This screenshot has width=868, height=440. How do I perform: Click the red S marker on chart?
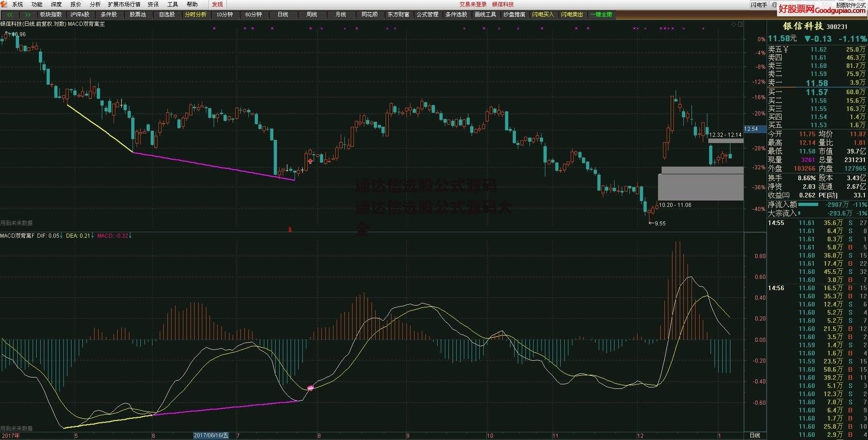click(290, 230)
